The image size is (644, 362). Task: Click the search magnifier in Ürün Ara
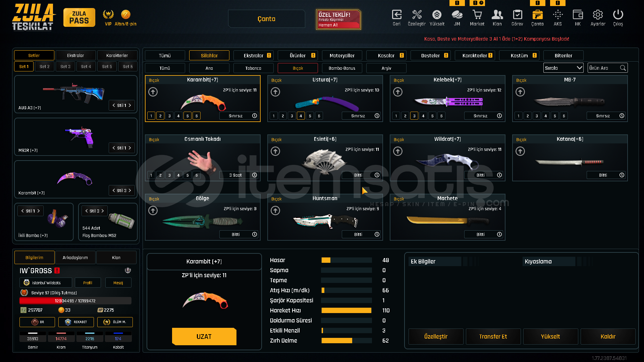(623, 68)
